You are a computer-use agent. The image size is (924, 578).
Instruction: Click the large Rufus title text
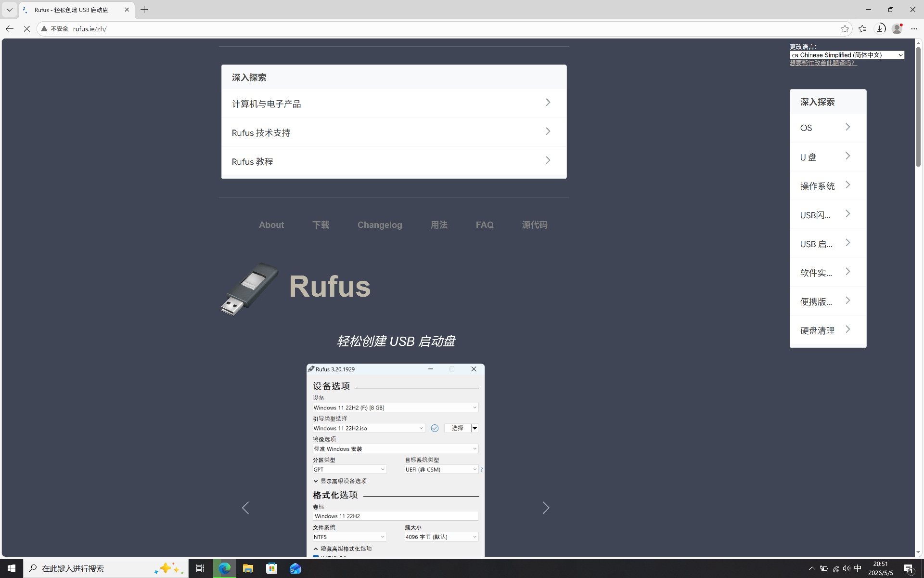(x=330, y=286)
